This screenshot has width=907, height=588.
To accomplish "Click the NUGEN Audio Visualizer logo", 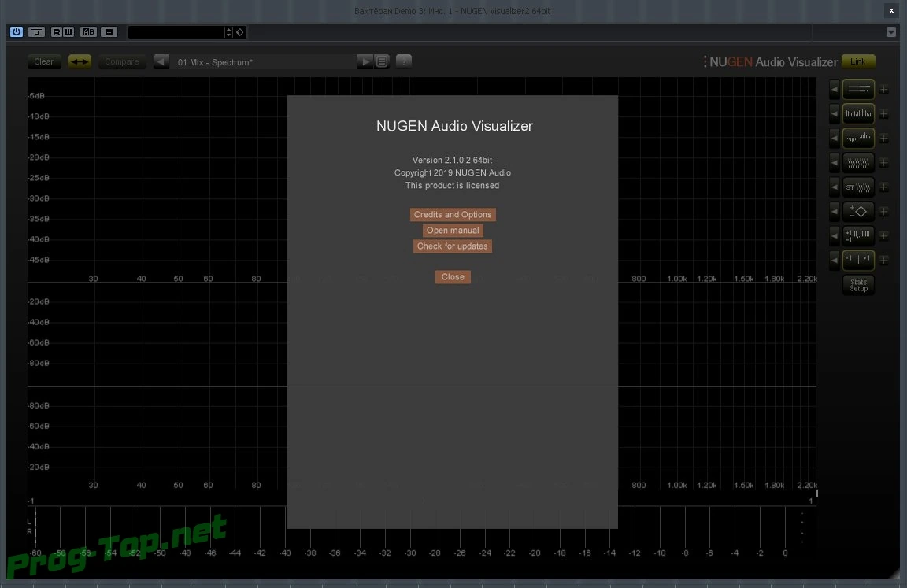I will [x=771, y=62].
